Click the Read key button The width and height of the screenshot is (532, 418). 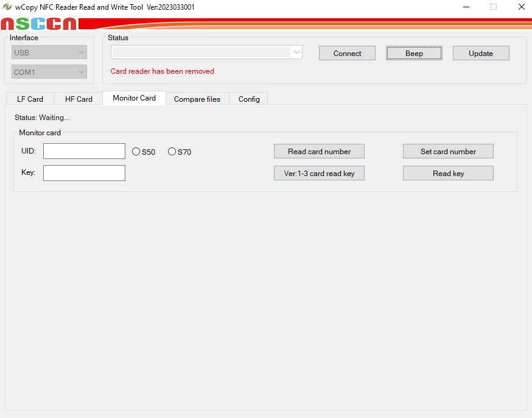(x=447, y=173)
